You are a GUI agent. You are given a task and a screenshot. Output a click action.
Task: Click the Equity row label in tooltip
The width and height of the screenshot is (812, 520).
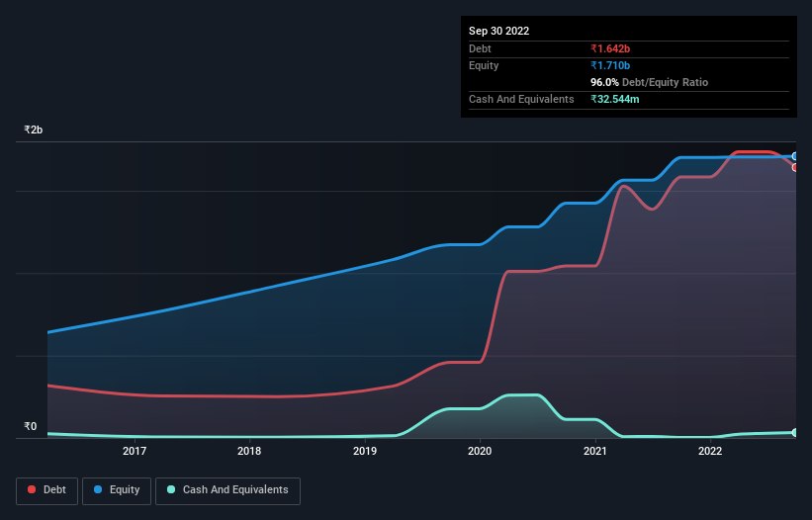[484, 65]
